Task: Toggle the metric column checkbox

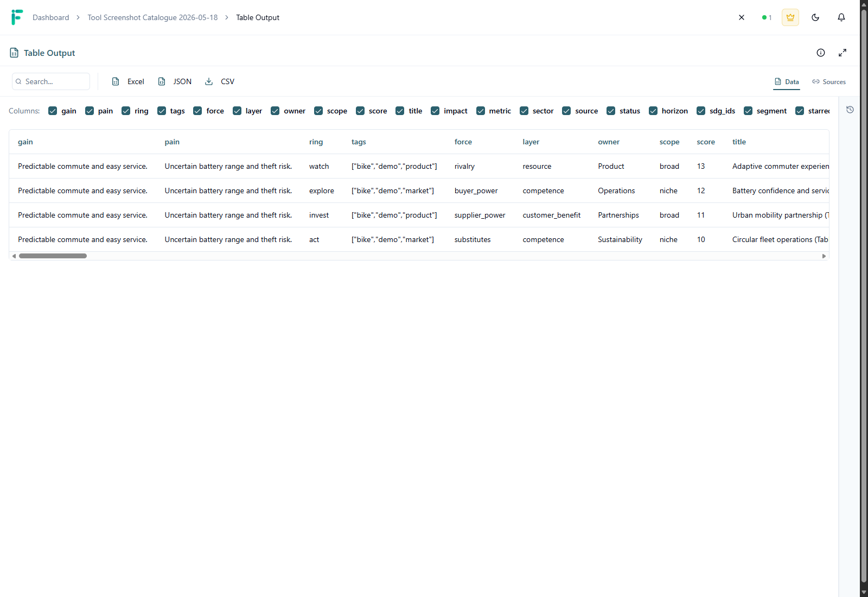Action: tap(481, 111)
